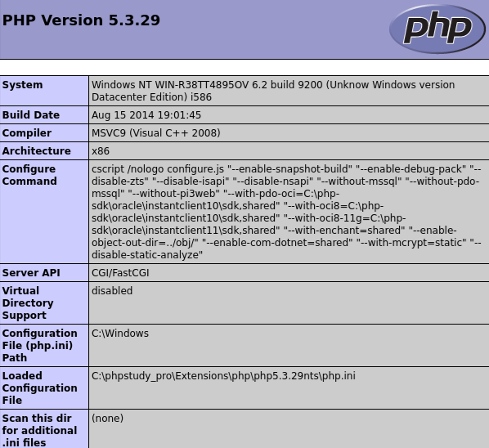This screenshot has width=489, height=448.
Task: Select the 'Virtual Directory Support' label
Action: coord(28,302)
